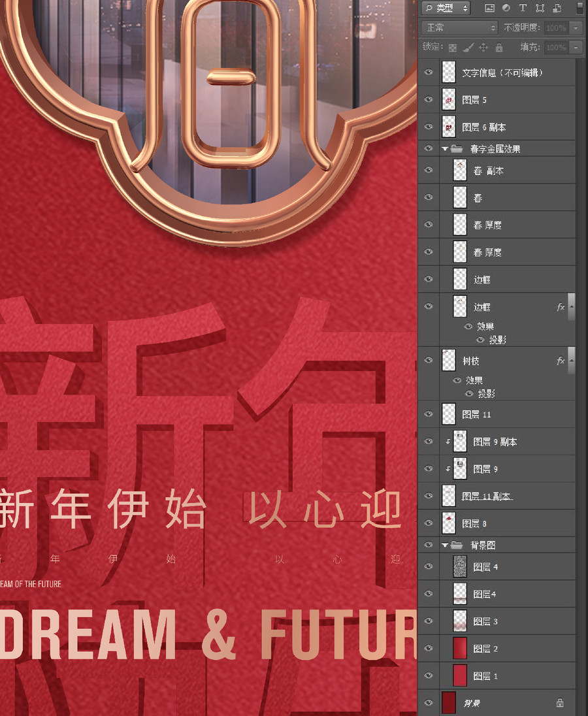Click the 图层 1 layer thumbnail

click(460, 675)
